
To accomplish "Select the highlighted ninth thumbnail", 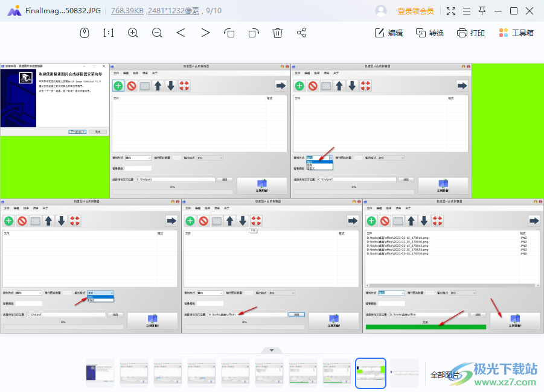I will 371,373.
